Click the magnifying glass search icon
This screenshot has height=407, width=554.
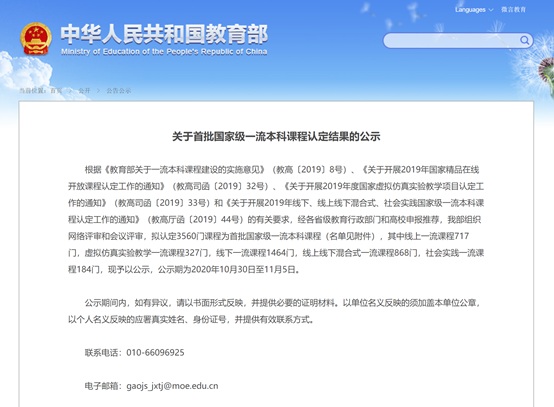tap(524, 40)
